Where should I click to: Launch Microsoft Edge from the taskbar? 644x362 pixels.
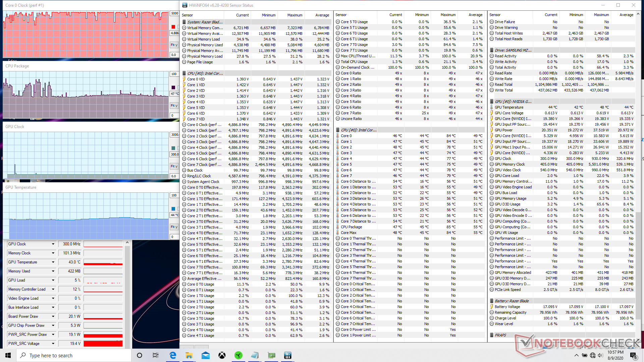(173, 355)
